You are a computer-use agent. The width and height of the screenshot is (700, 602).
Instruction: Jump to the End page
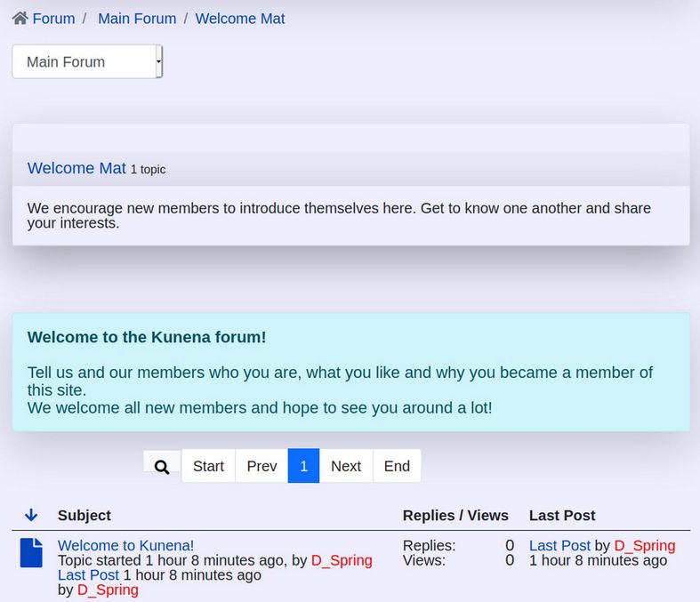point(397,467)
